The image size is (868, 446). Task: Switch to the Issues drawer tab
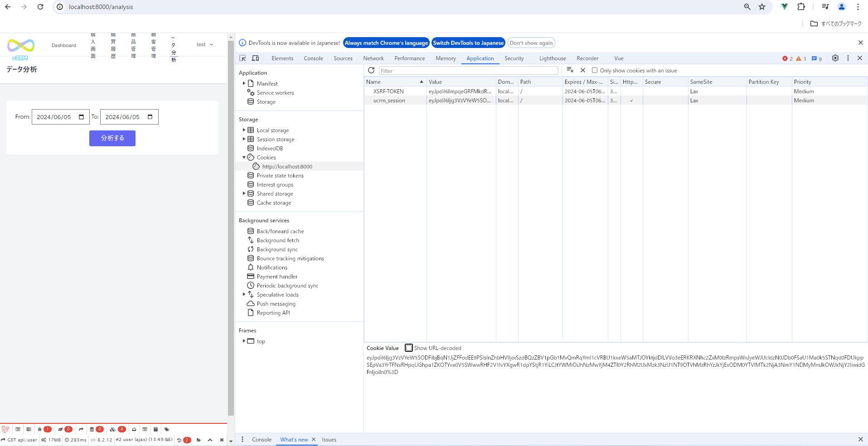329,440
